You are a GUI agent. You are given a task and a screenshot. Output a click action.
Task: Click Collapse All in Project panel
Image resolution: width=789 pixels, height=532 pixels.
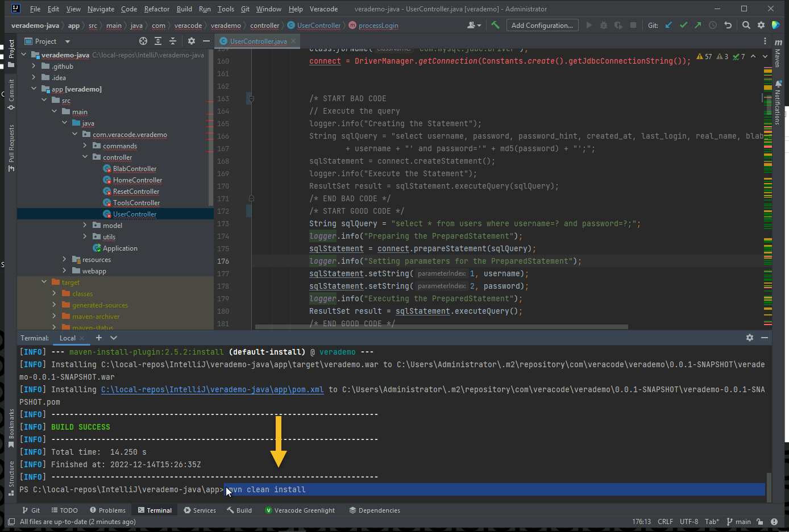[x=173, y=41]
